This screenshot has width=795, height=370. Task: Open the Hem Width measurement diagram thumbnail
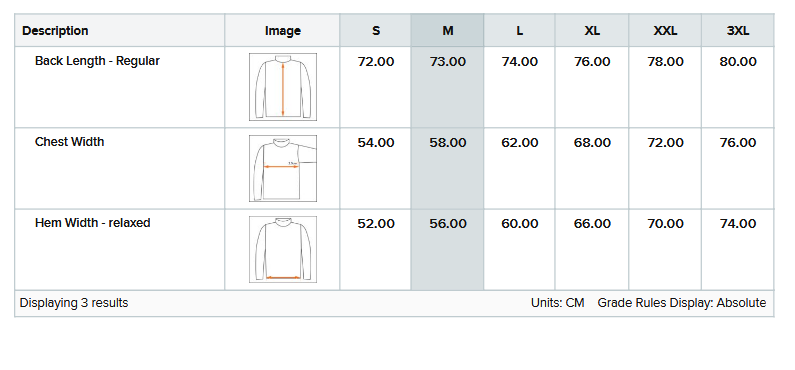tap(283, 249)
